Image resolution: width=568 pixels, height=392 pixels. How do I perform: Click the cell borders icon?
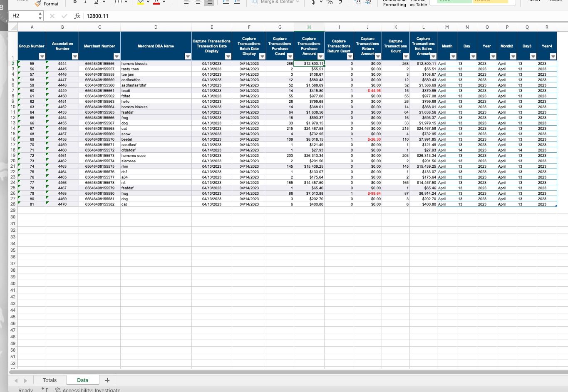pos(119,2)
